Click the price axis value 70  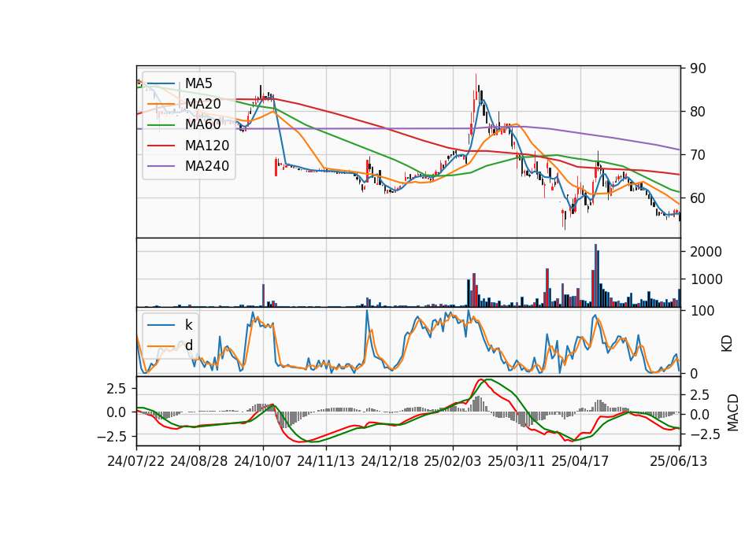tap(698, 155)
